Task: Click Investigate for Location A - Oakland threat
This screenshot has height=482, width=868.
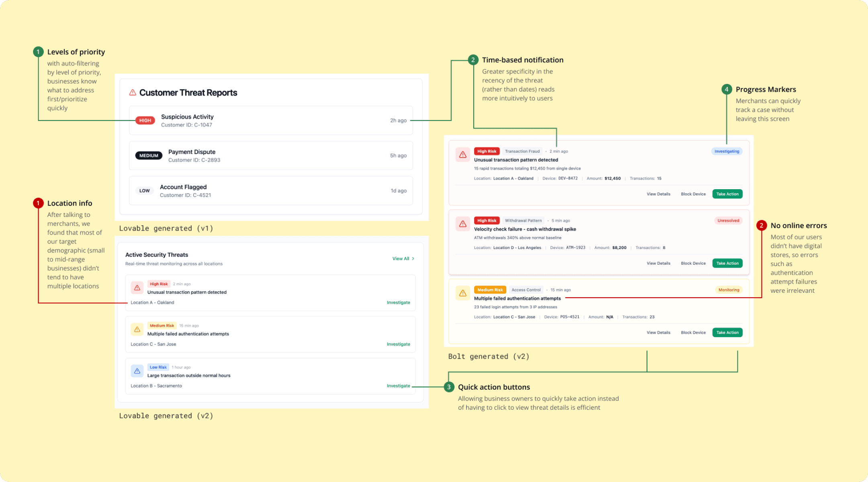Action: point(398,302)
